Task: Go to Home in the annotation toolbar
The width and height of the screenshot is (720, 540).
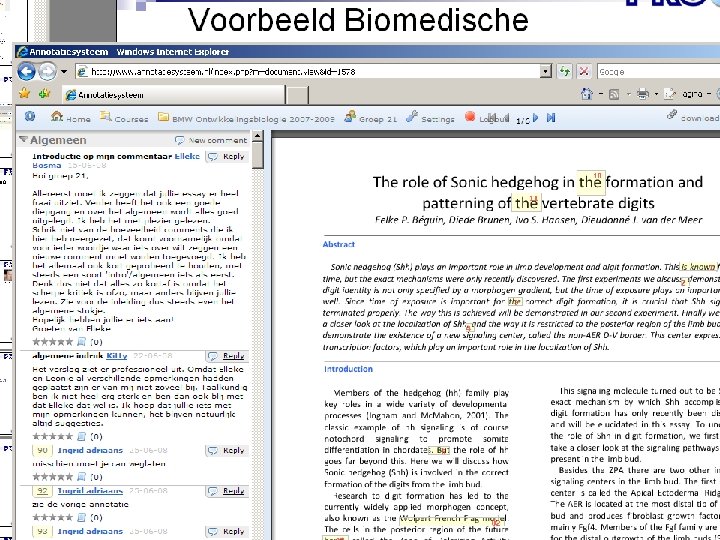Action: tap(70, 118)
